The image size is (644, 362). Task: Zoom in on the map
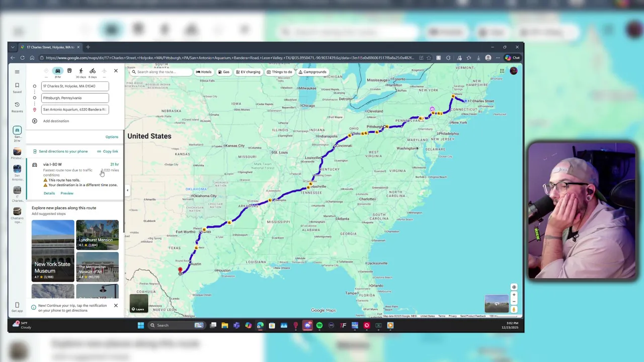point(514,295)
